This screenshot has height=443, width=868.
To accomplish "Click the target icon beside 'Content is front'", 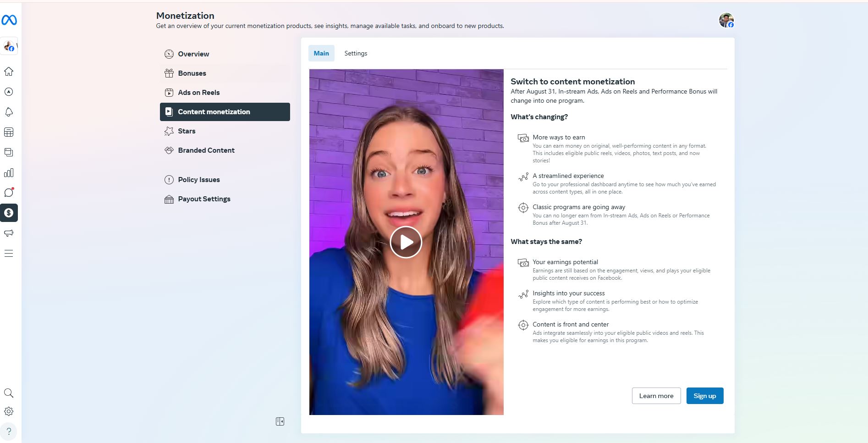I will click(523, 325).
